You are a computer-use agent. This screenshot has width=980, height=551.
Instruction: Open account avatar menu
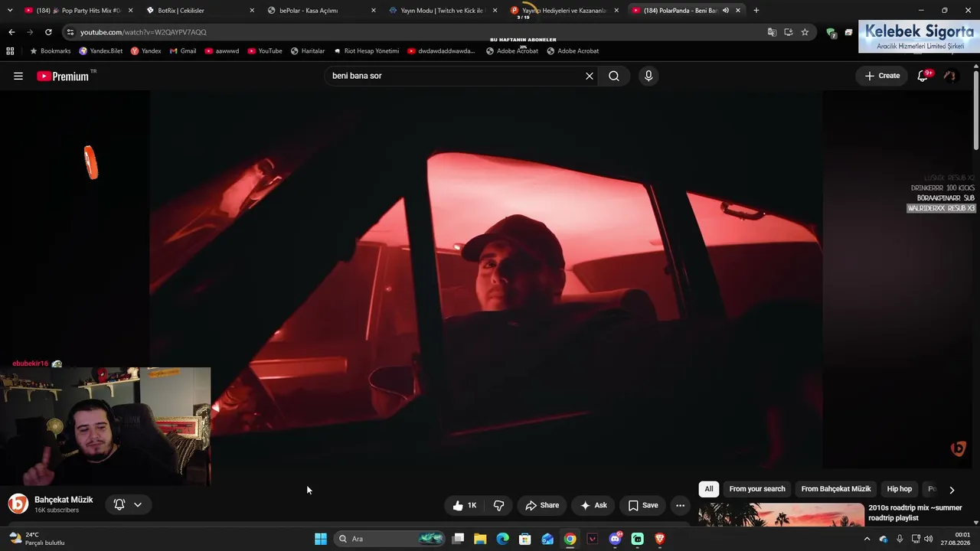[x=950, y=76]
